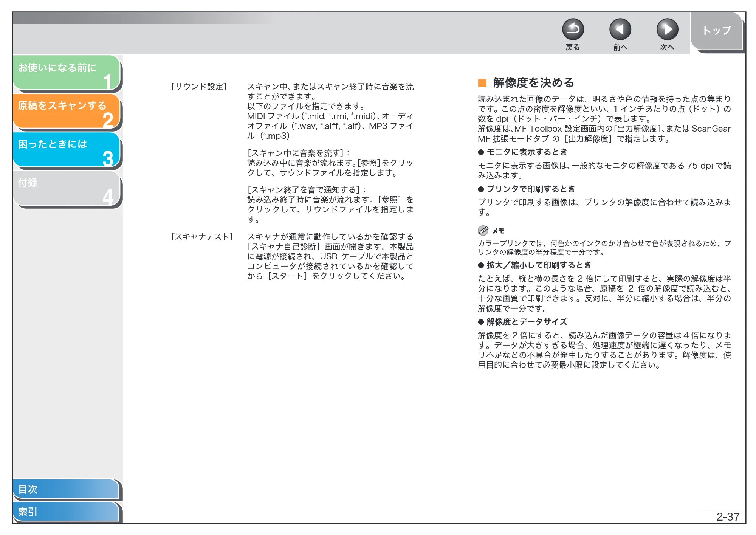Open chapter 2 原稿をスキャンする tab
Viewport: 756px width, 535px height.
(67, 111)
